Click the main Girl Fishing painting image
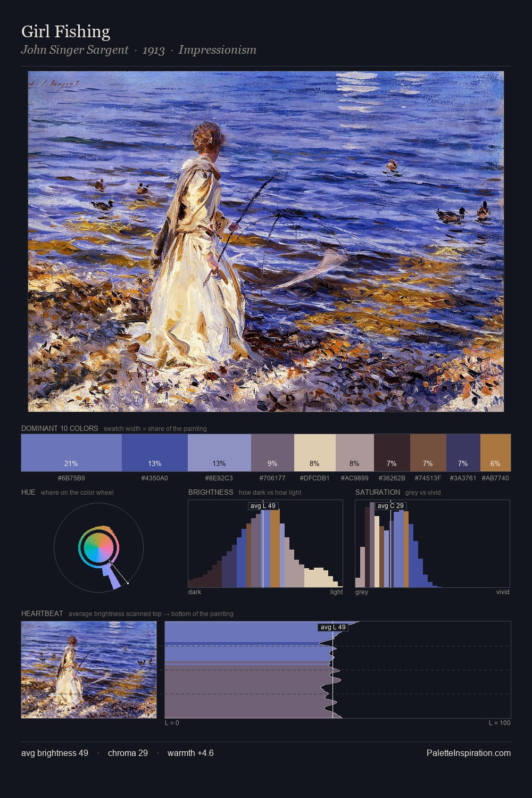 tap(266, 242)
